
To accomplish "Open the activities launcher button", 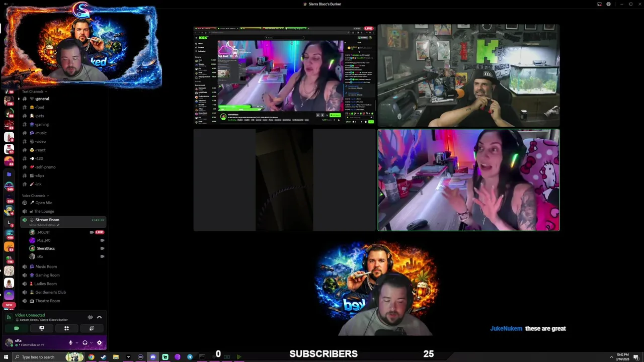I will coord(66,328).
